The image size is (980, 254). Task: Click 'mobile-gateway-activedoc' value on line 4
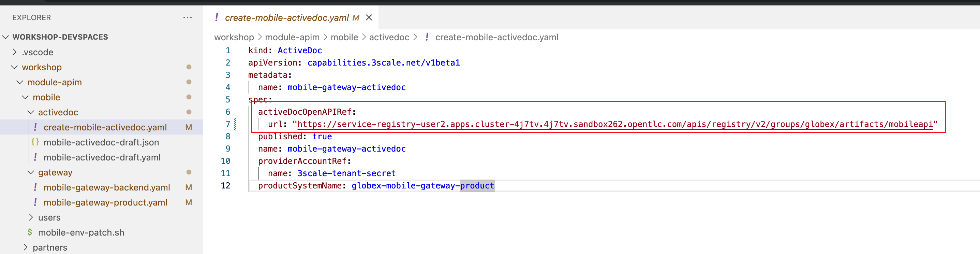point(346,87)
